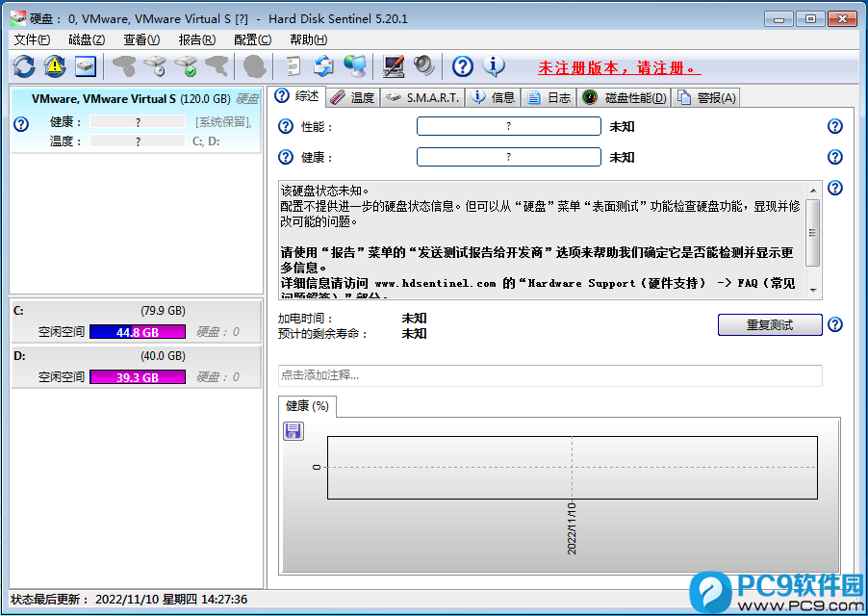The height and width of the screenshot is (616, 868).
Task: Click the grayed round head toolbar icon
Action: point(255,66)
